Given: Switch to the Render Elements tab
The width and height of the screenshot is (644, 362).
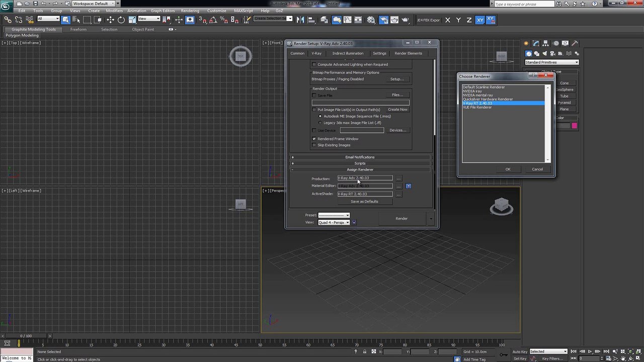Looking at the screenshot, I should point(409,53).
